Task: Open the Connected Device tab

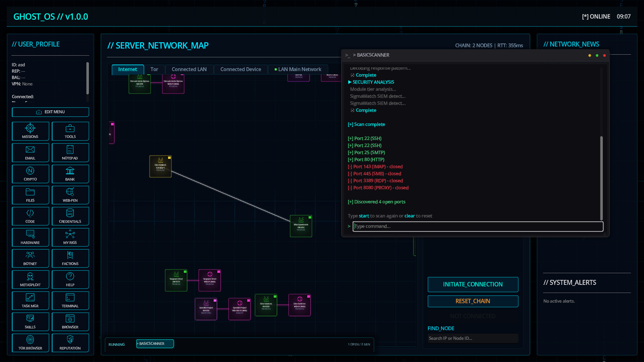Action: pyautogui.click(x=241, y=69)
